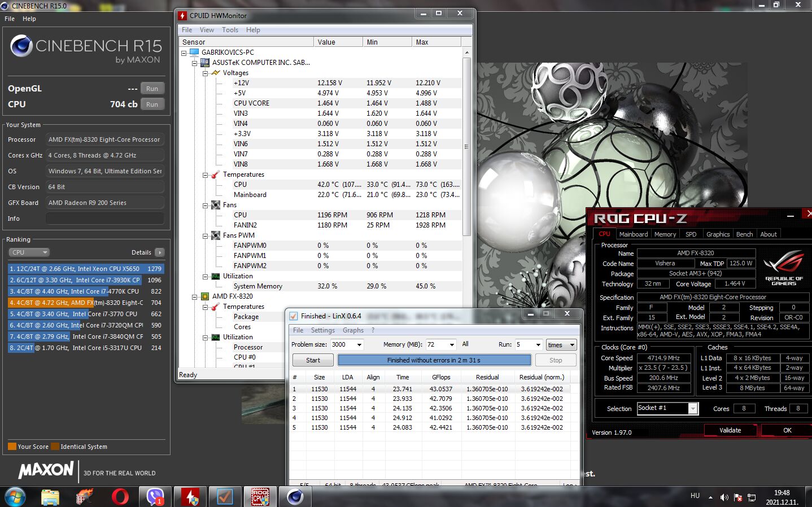Switch to HWMonitor taskbar button

(x=190, y=497)
